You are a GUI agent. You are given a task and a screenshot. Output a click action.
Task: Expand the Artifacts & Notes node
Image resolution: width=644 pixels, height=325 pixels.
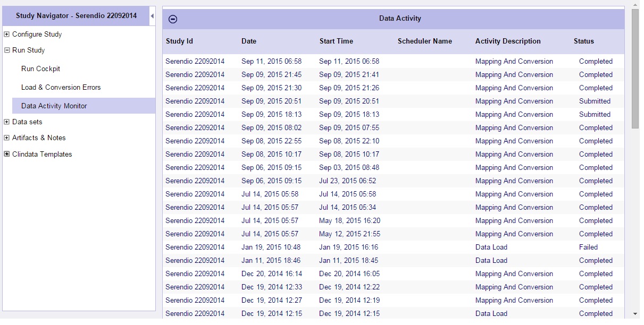tap(7, 138)
